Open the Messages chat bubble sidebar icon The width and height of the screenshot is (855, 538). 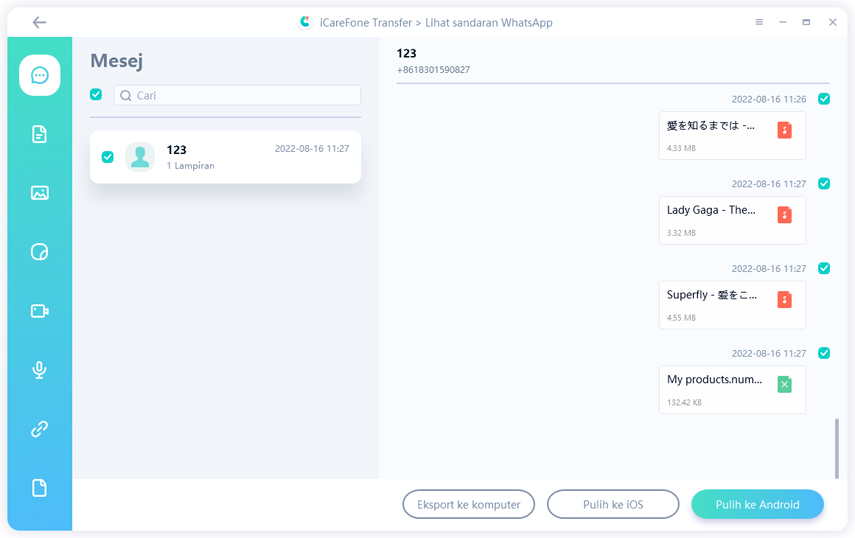pos(39,75)
